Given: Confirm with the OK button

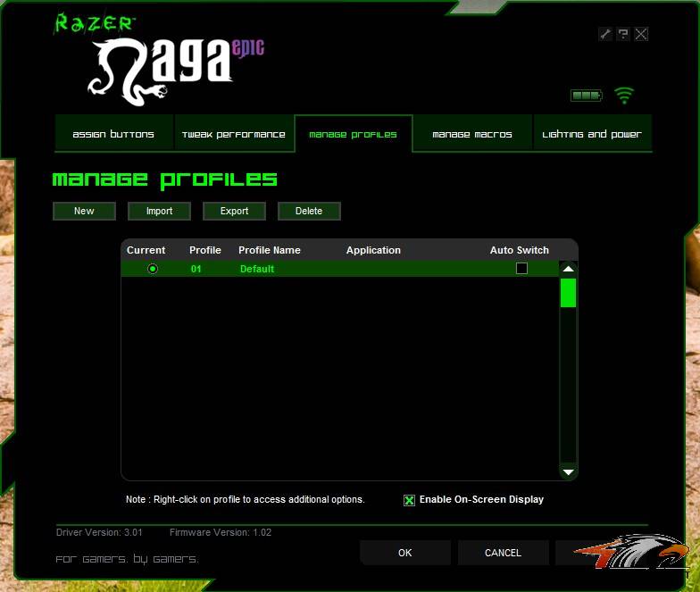Looking at the screenshot, I should tap(405, 553).
